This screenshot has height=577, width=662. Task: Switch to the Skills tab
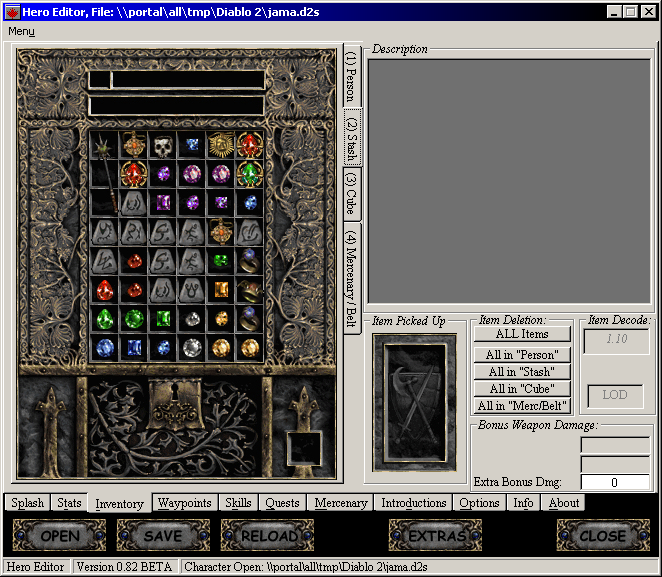(238, 503)
